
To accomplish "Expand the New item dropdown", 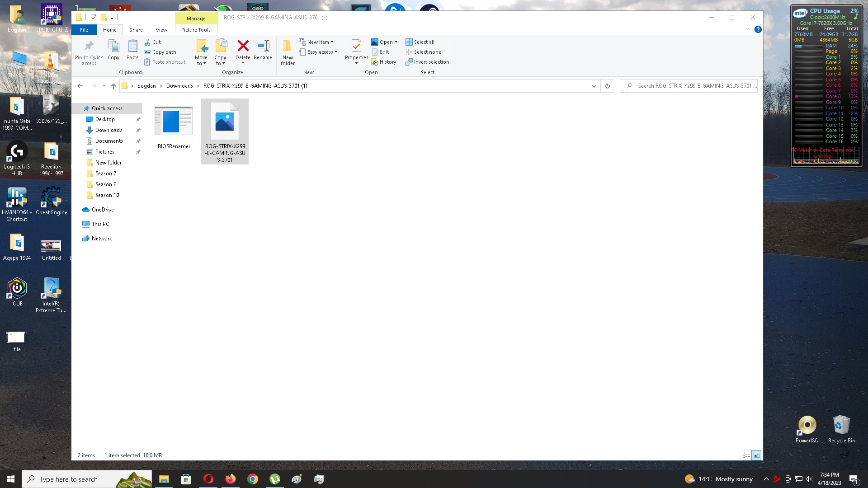I will pos(316,42).
